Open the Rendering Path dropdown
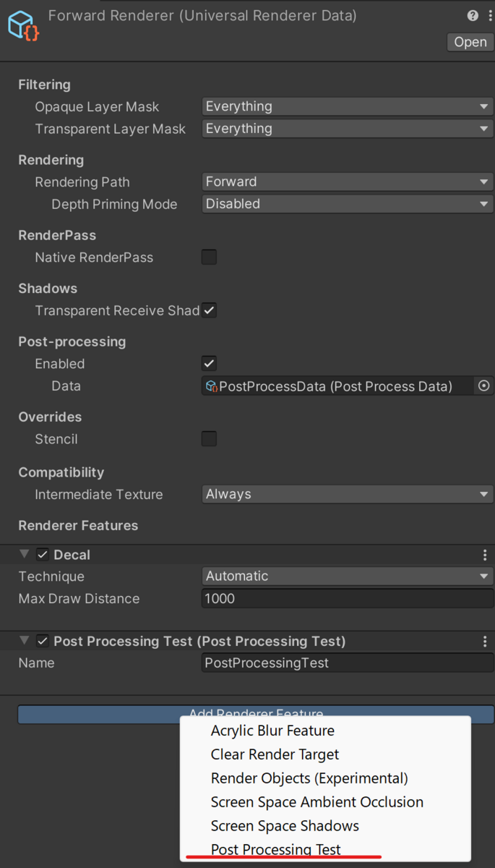 pyautogui.click(x=347, y=182)
